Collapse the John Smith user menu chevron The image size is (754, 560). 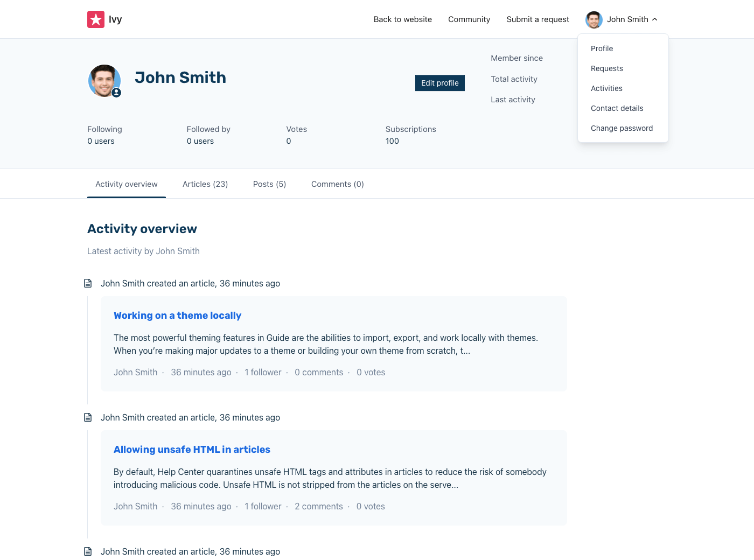click(655, 19)
